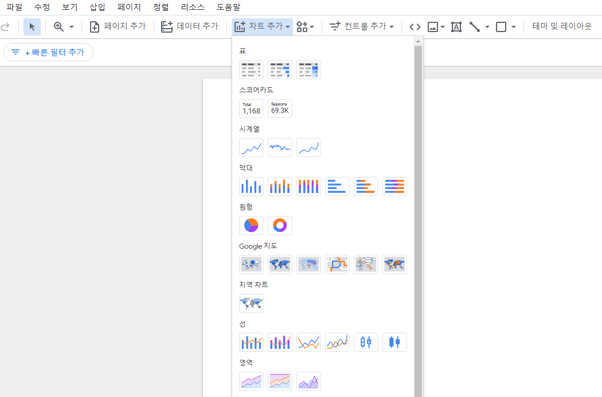Open the 삽입 menu
The height and width of the screenshot is (397, 602).
97,7
